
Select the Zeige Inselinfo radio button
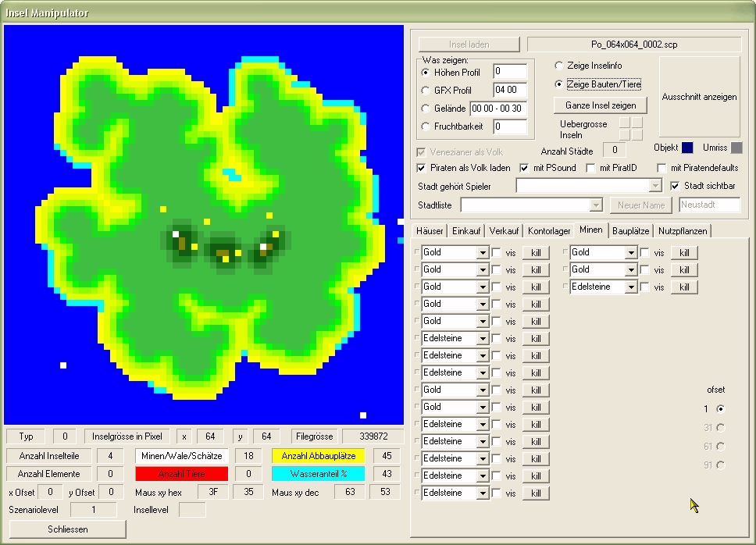click(x=558, y=66)
